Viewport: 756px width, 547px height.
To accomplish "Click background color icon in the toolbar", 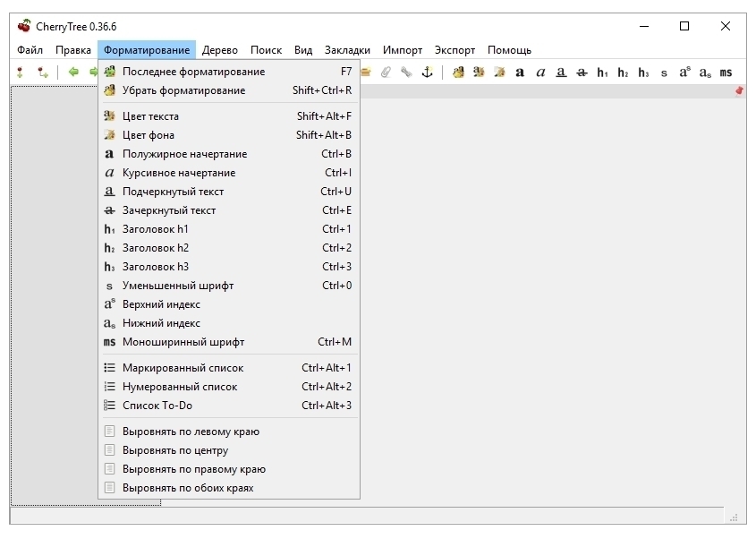I will 499,73.
